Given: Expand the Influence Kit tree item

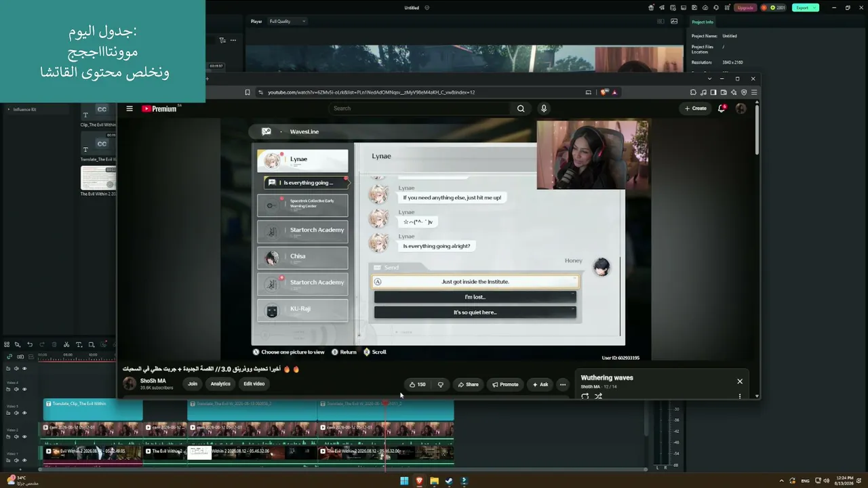Looking at the screenshot, I should [9, 109].
